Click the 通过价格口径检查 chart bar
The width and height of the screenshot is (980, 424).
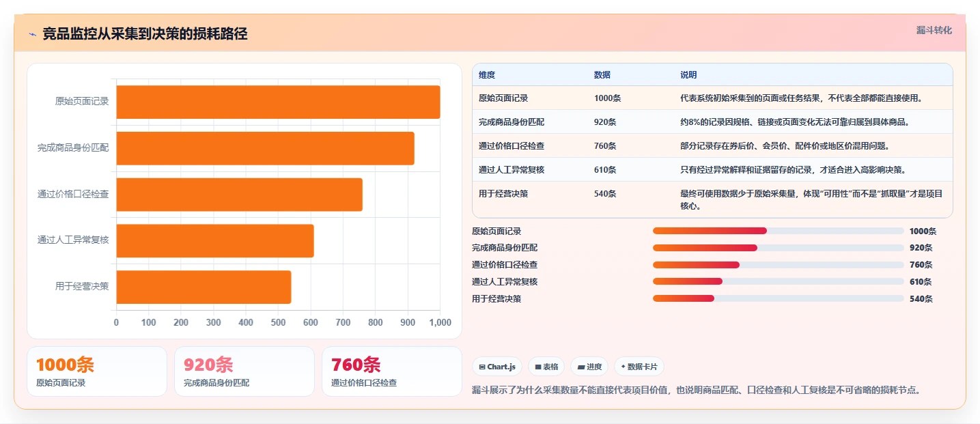pos(240,195)
